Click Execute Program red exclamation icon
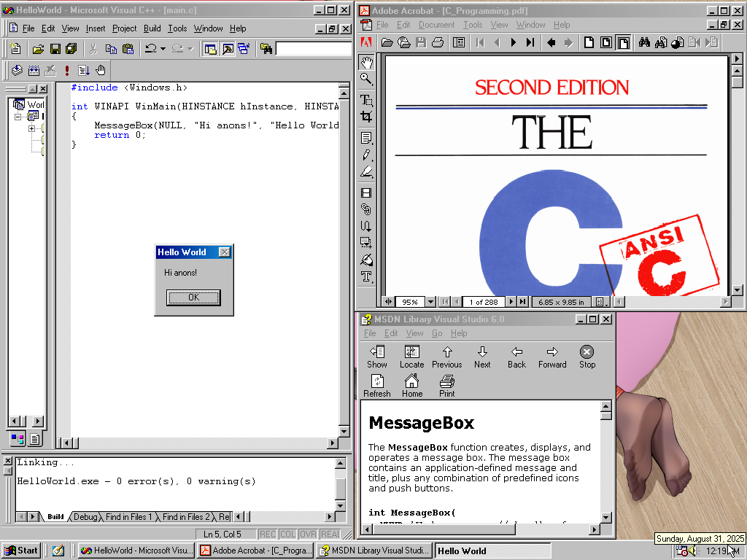This screenshot has width=747, height=560. click(66, 71)
